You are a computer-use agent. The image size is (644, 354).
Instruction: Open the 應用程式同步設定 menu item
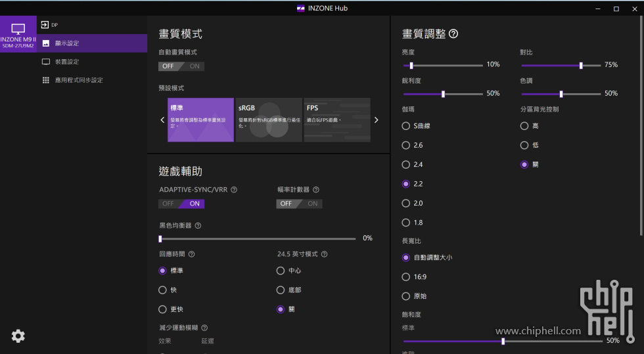92,80
